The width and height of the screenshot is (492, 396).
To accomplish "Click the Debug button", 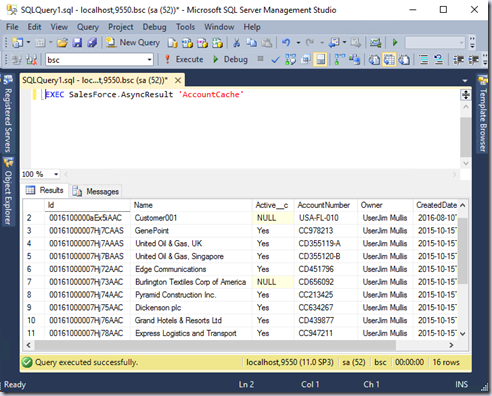I will coord(230,60).
